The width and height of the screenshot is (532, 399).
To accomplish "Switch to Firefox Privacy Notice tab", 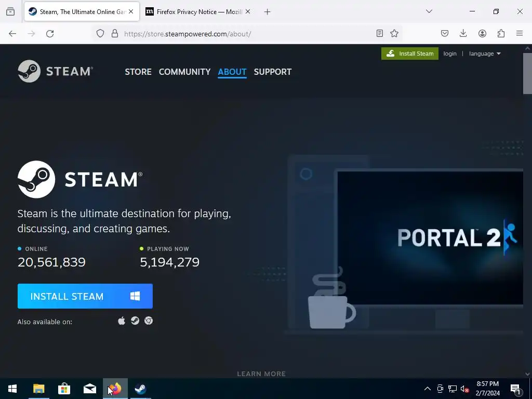I will point(198,11).
